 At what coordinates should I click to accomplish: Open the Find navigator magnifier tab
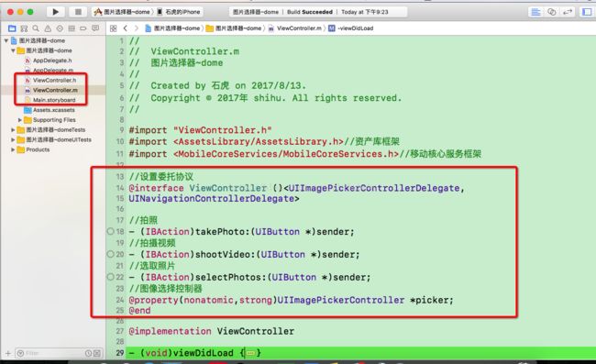[36, 28]
